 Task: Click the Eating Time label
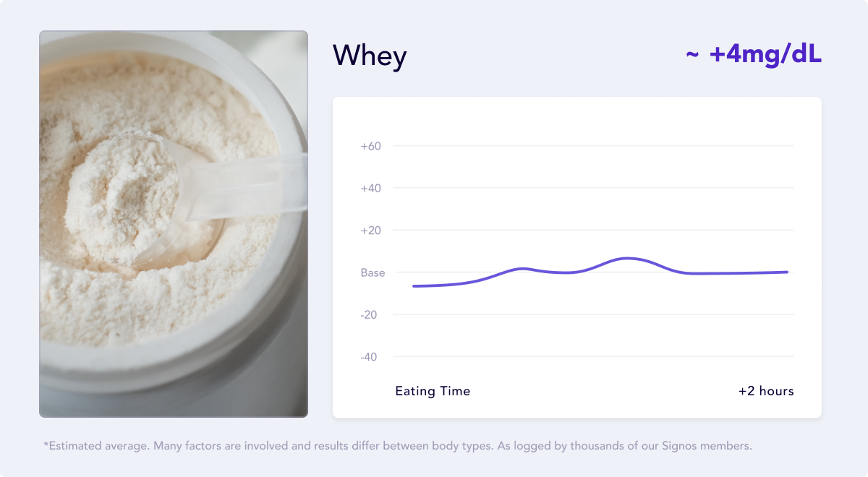(433, 391)
